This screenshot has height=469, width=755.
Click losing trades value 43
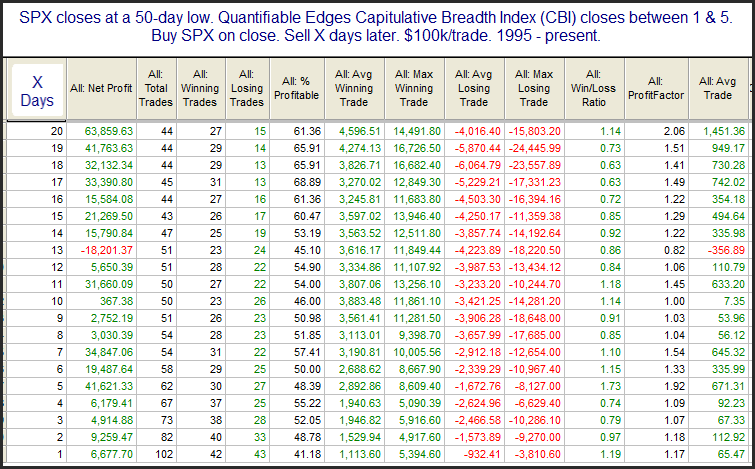260,454
